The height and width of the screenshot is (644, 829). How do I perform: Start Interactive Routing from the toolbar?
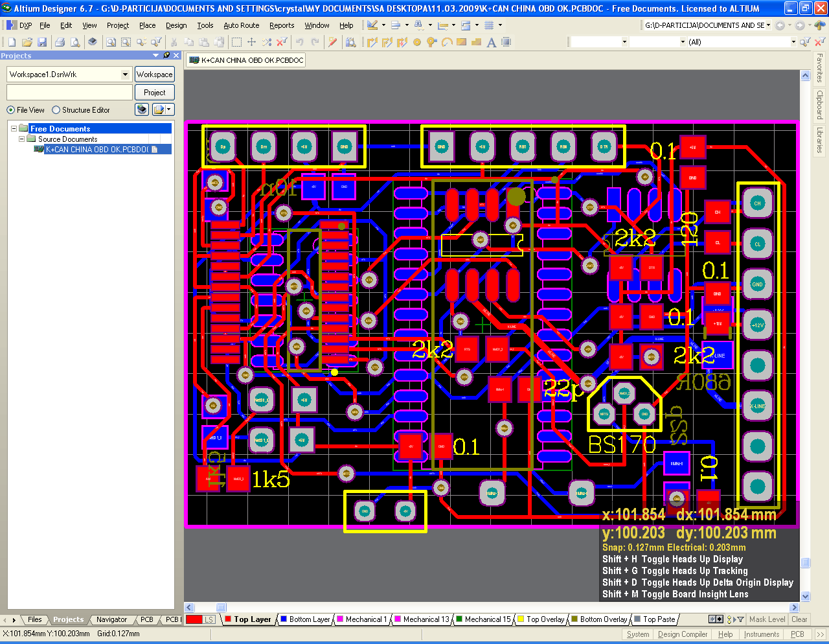click(x=372, y=41)
